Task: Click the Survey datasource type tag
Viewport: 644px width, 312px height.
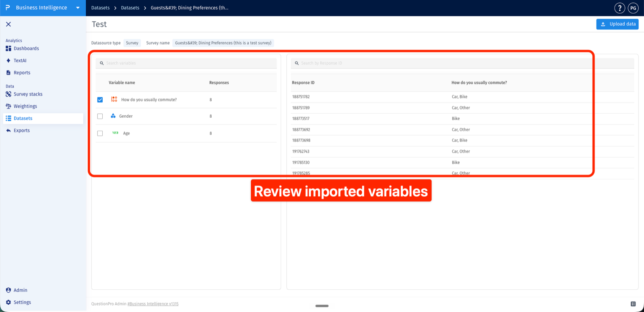Action: 132,43
